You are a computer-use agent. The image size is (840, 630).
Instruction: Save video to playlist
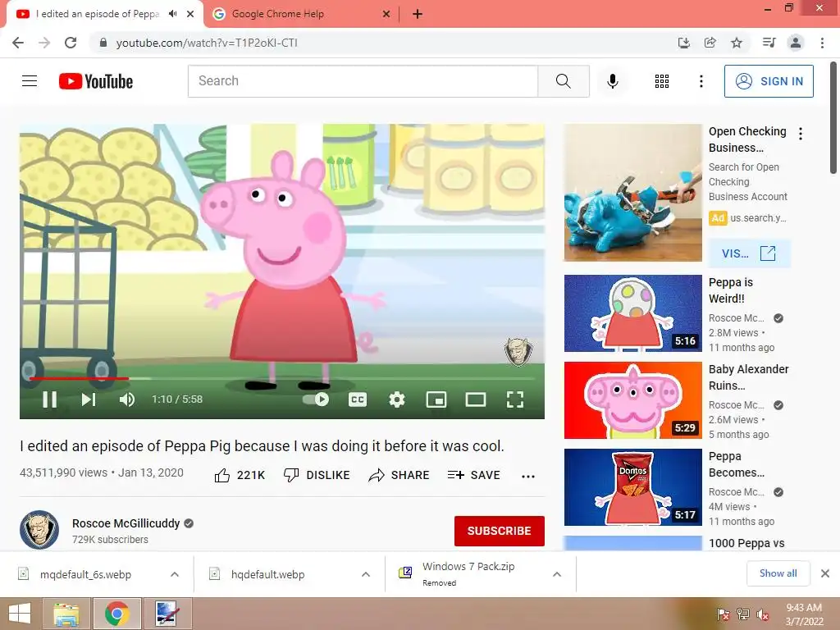click(474, 475)
